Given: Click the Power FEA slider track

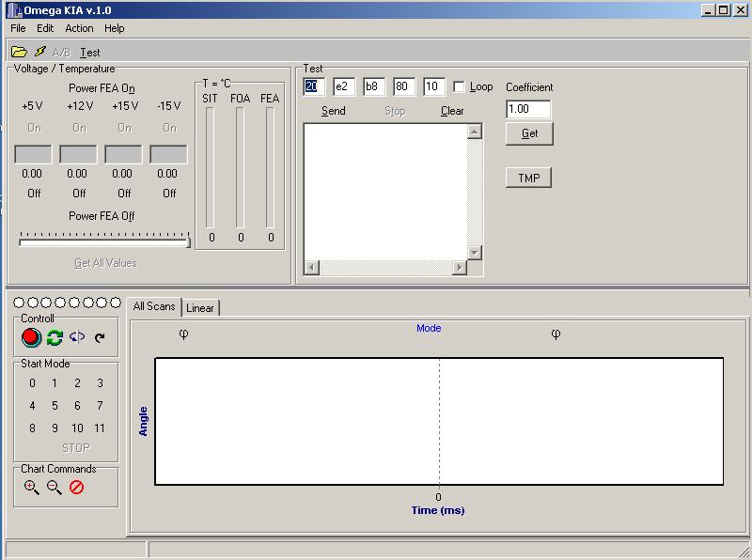Looking at the screenshot, I should (103, 243).
